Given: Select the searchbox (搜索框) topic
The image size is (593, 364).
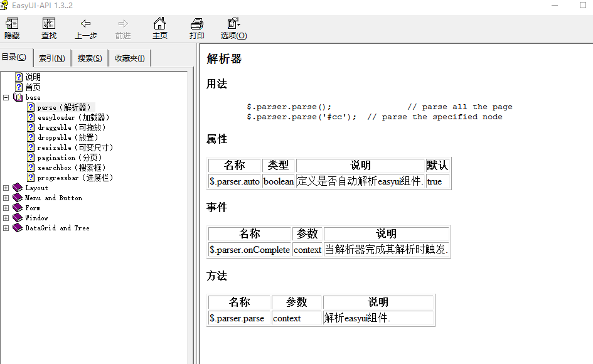Looking at the screenshot, I should tap(69, 167).
